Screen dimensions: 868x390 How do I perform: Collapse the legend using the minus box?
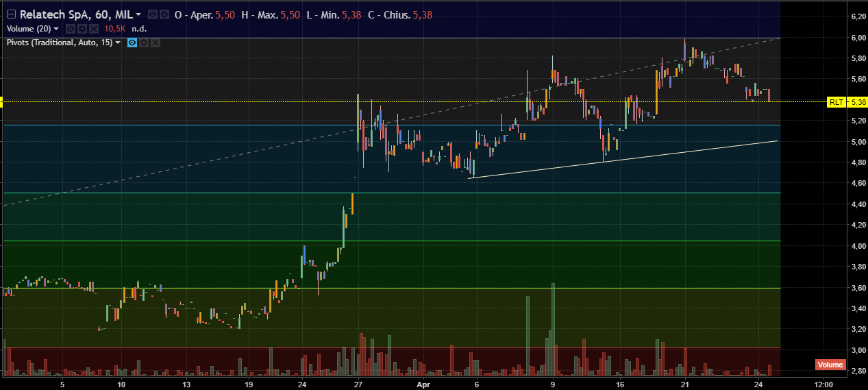pyautogui.click(x=11, y=14)
